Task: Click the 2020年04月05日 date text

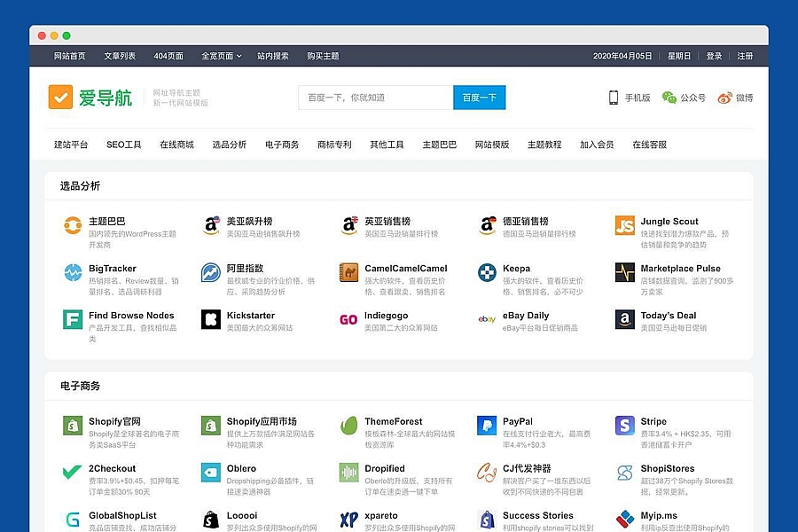Action: pyautogui.click(x=622, y=56)
